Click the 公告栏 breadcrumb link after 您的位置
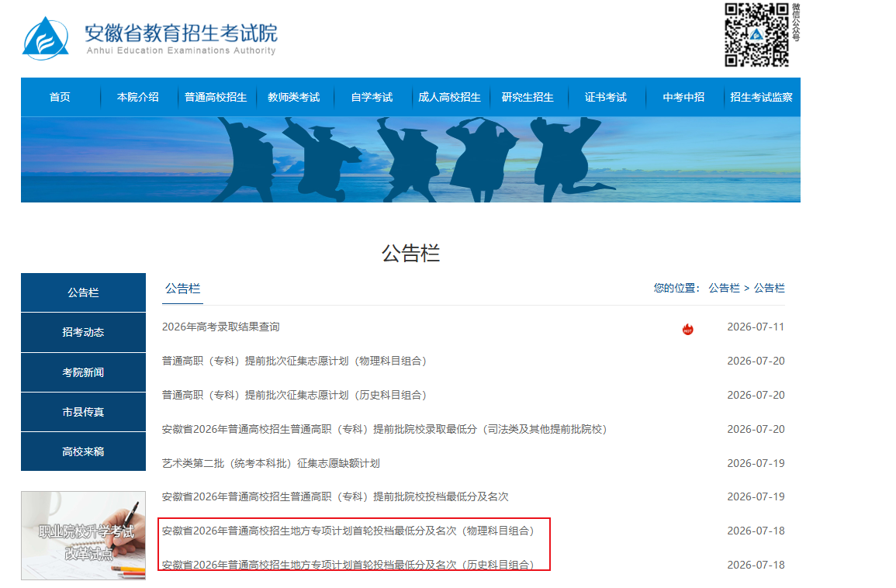 point(724,288)
